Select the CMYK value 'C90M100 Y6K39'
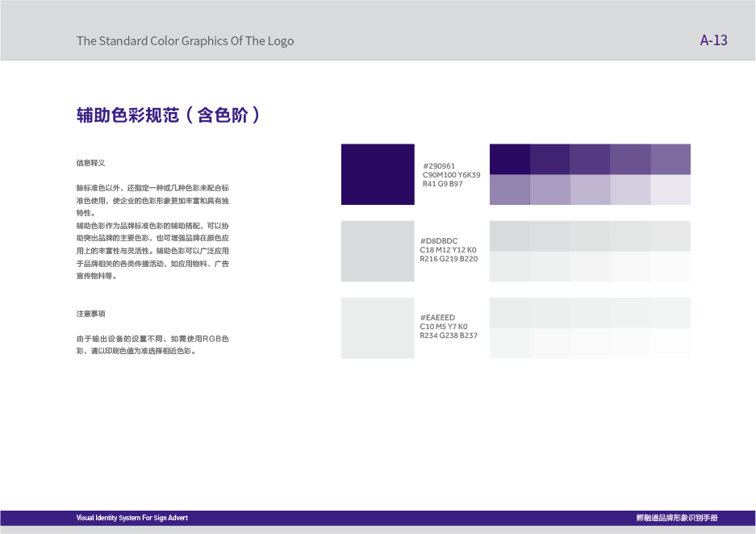756x534 pixels. pos(451,175)
